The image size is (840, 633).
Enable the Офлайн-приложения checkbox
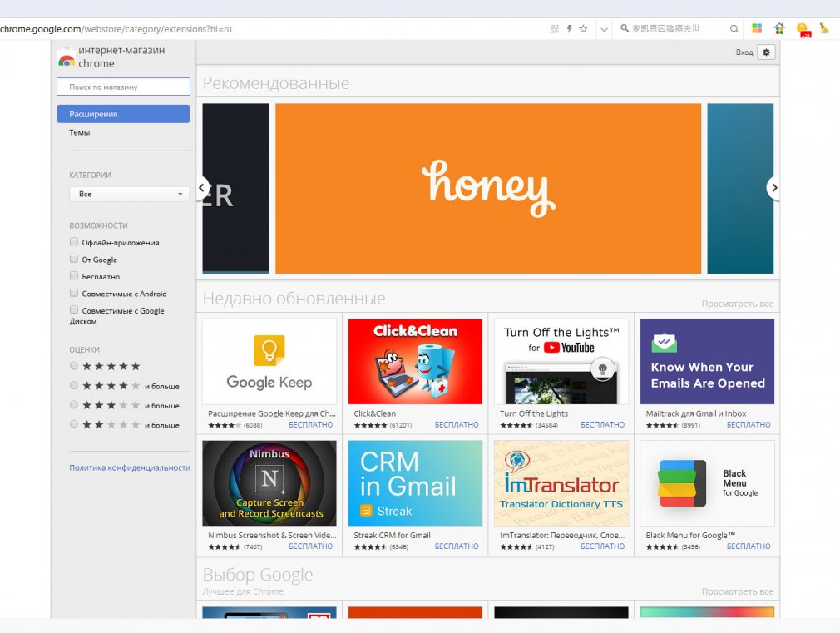tap(74, 242)
